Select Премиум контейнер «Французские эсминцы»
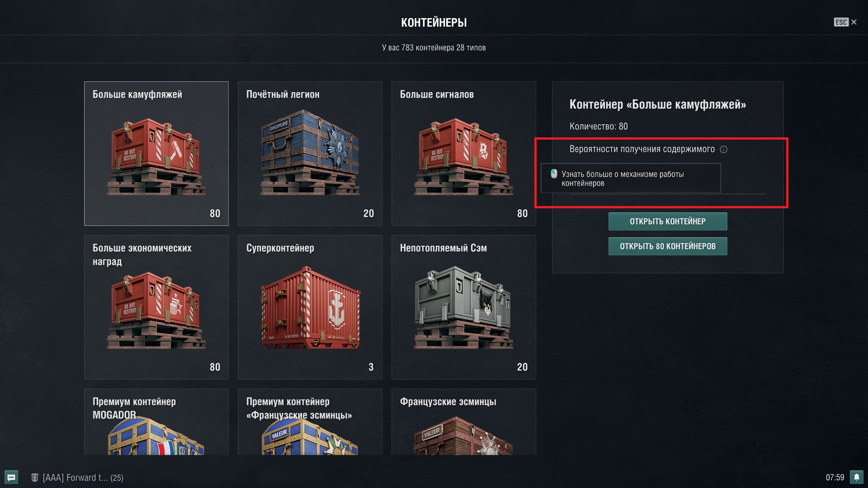The width and height of the screenshot is (868, 488). pos(310,422)
